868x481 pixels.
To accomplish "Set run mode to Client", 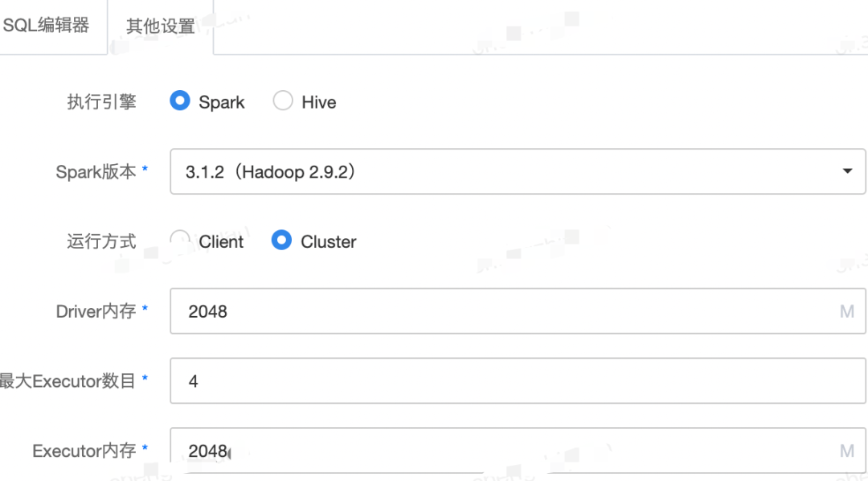I will (x=181, y=240).
